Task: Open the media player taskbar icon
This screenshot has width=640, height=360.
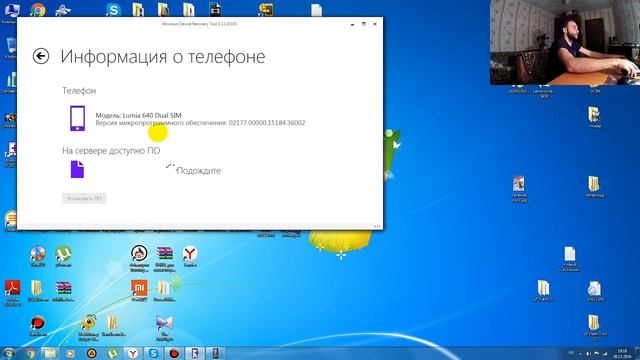Action: pyautogui.click(x=70, y=353)
